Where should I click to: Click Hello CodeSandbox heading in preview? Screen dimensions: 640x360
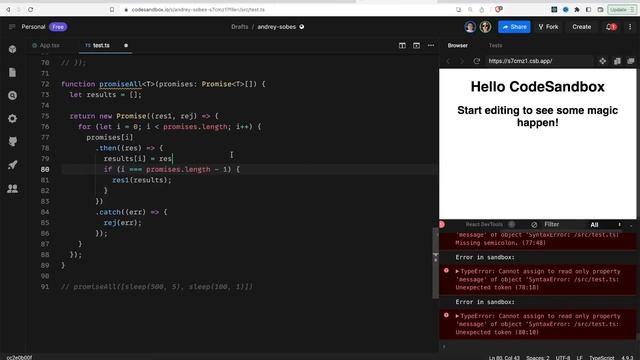coord(537,87)
